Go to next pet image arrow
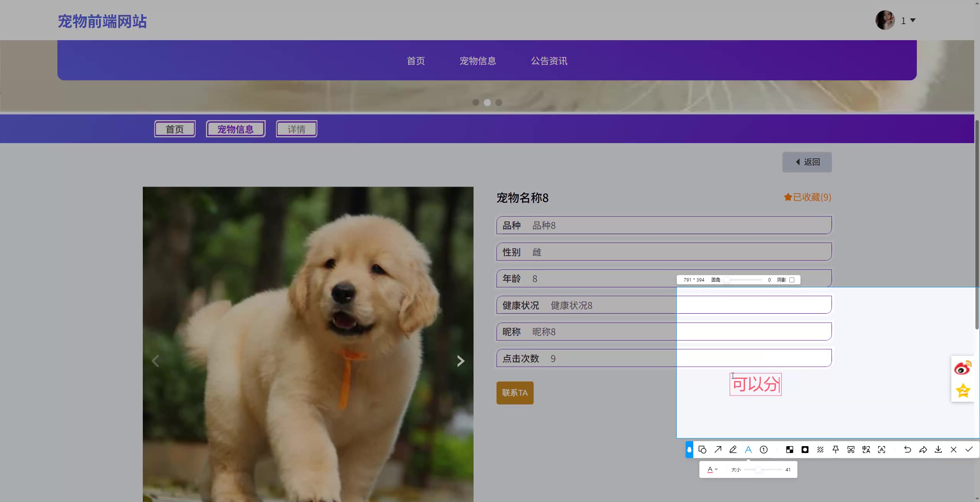 461,361
